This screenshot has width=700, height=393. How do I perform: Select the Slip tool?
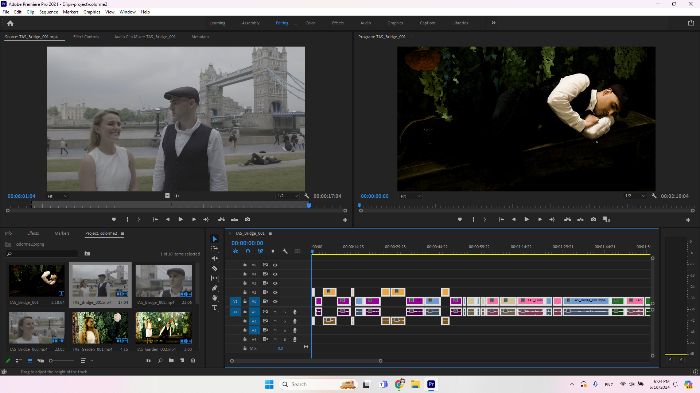click(x=215, y=278)
